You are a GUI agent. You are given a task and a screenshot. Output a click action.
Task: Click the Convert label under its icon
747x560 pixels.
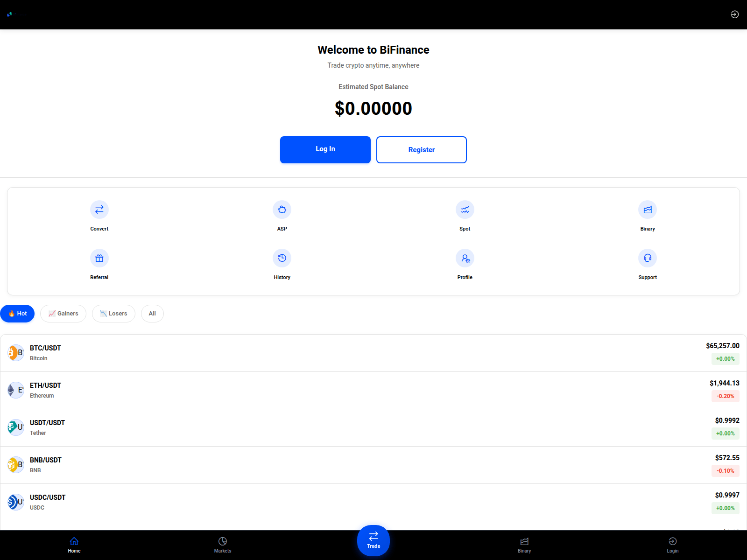coord(99,229)
